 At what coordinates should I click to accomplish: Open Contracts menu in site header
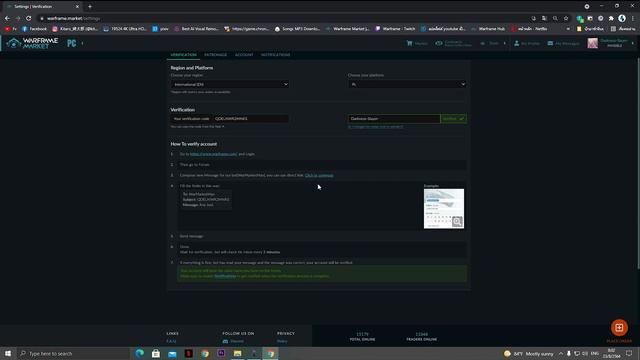453,43
